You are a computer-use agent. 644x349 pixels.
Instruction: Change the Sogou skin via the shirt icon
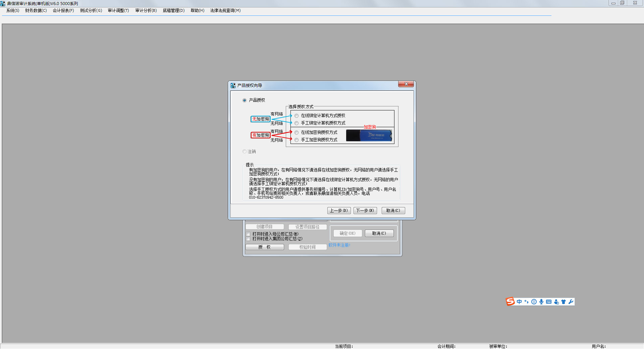point(563,302)
